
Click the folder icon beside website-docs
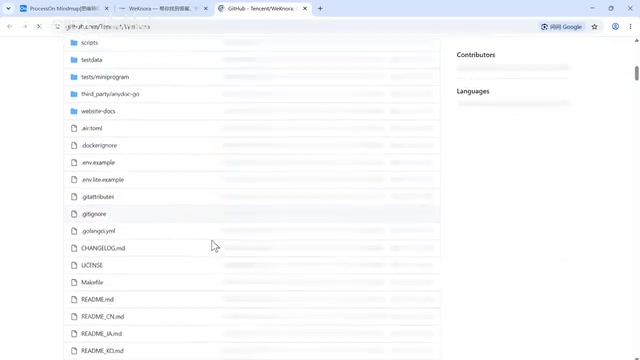click(x=74, y=111)
